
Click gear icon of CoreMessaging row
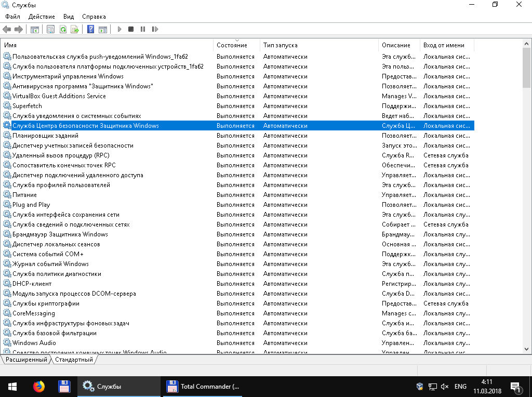7,313
